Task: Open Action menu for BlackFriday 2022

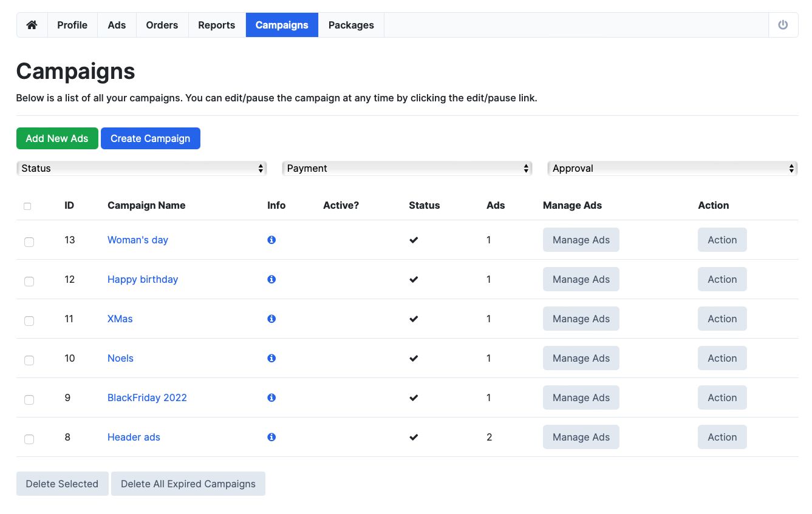Action: 722,397
